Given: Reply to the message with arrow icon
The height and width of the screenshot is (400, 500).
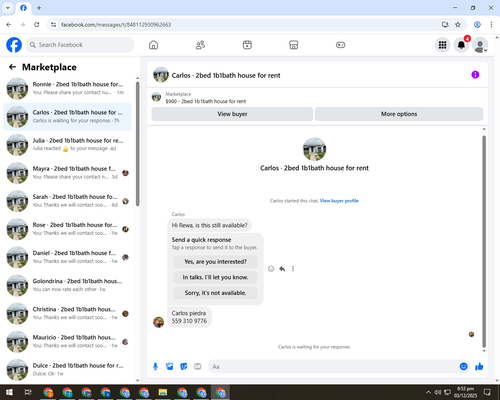Looking at the screenshot, I should [282, 269].
